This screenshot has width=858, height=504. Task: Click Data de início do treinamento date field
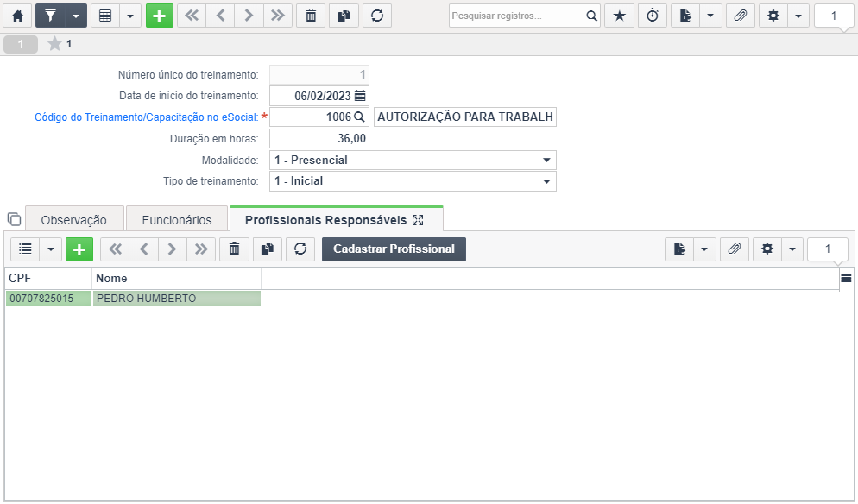319,96
